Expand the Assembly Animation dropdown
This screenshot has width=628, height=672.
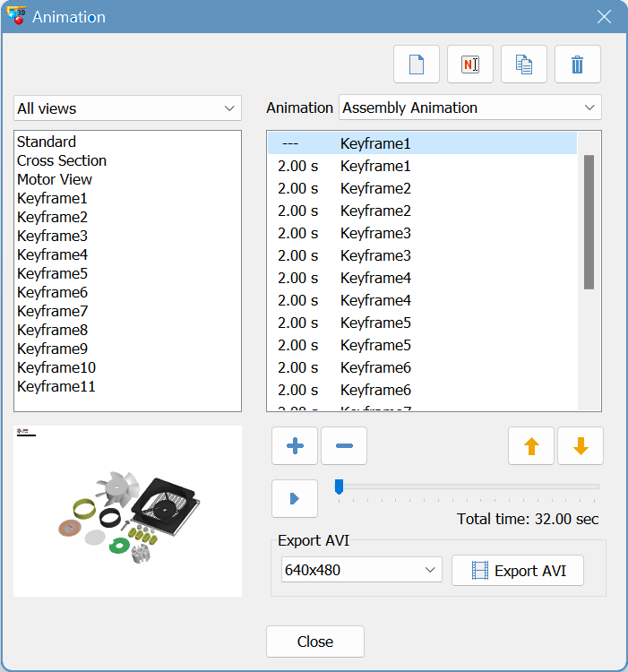(470, 108)
